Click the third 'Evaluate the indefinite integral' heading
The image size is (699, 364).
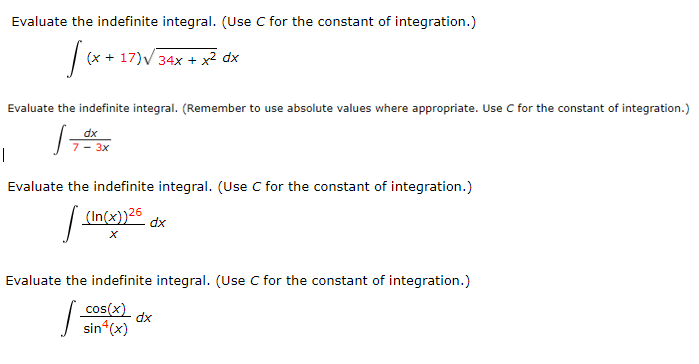(x=110, y=186)
